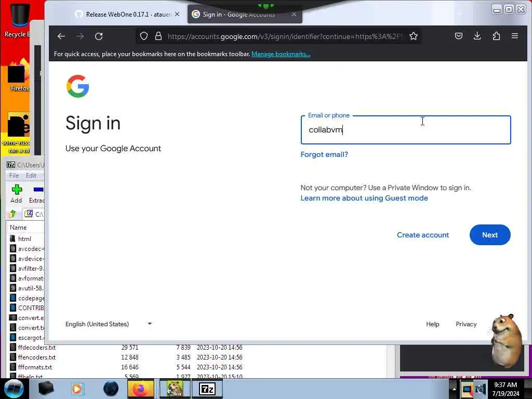The image size is (532, 399).
Task: Open the Edit menu in 7-Zip
Action: (x=31, y=176)
